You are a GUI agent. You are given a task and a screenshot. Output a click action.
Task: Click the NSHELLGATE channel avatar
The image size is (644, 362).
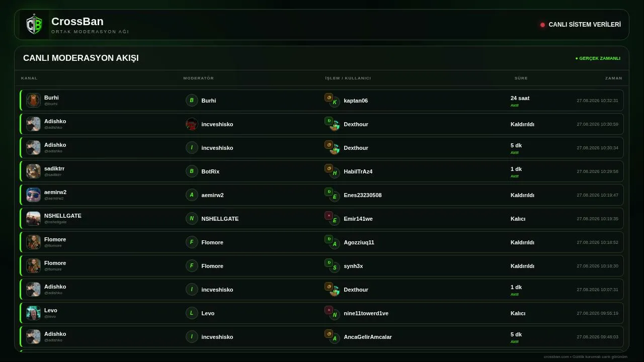(x=33, y=218)
